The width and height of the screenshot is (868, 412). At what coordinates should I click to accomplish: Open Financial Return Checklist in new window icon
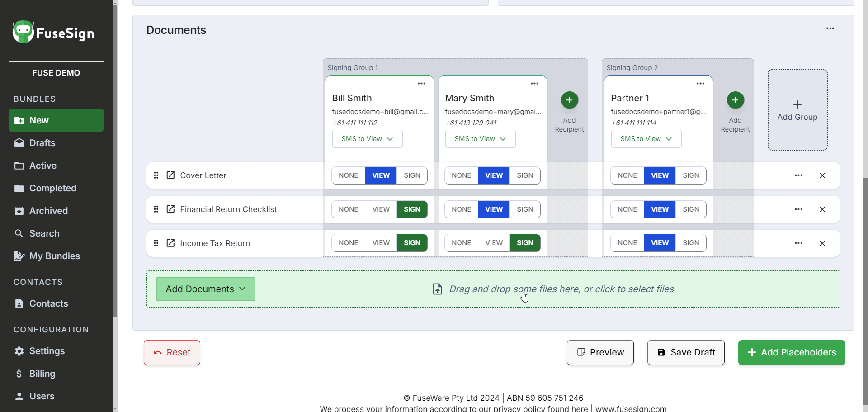point(170,209)
